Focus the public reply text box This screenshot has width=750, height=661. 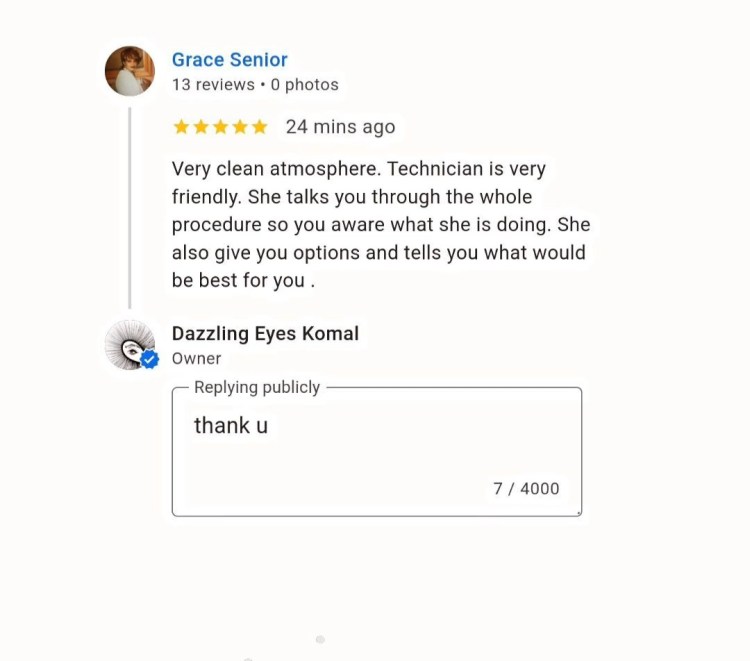coord(376,440)
